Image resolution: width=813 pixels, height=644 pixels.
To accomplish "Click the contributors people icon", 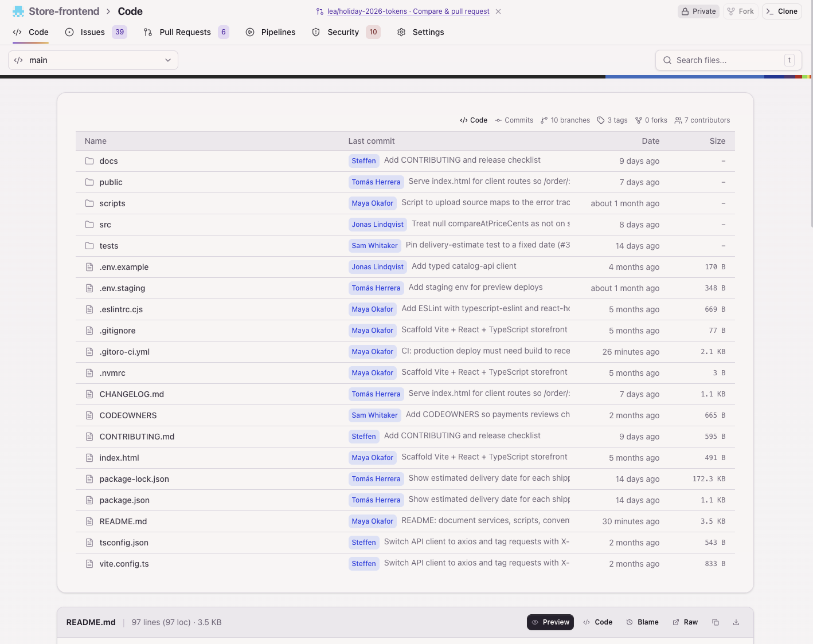I will pos(678,120).
